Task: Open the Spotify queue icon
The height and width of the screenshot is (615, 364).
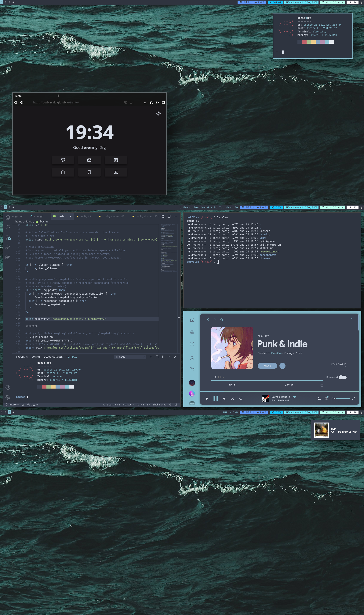Action: [x=319, y=398]
